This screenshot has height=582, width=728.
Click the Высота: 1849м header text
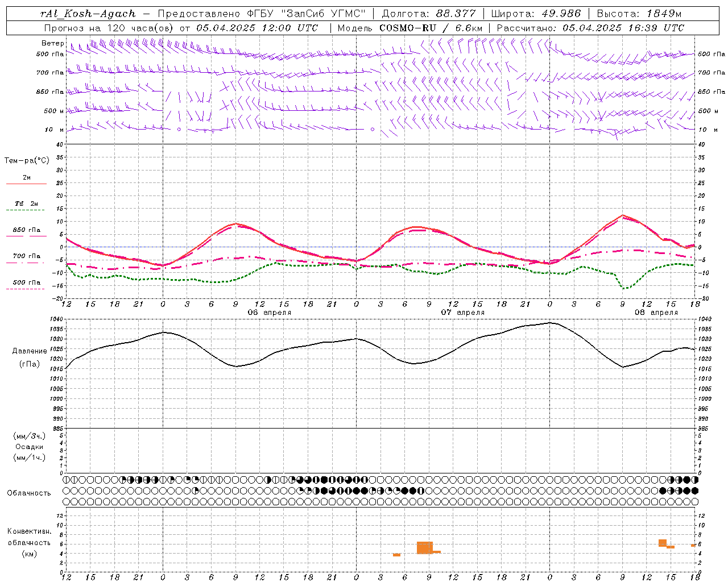click(639, 14)
